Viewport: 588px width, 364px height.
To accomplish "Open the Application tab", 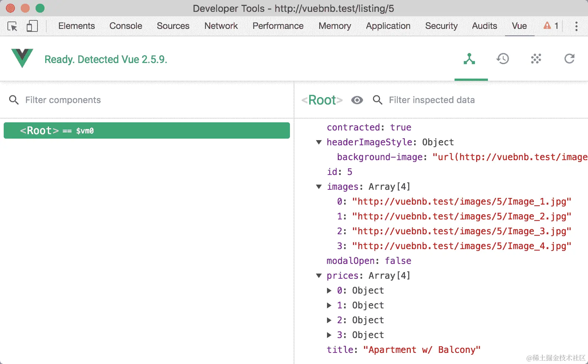I will 388,26.
